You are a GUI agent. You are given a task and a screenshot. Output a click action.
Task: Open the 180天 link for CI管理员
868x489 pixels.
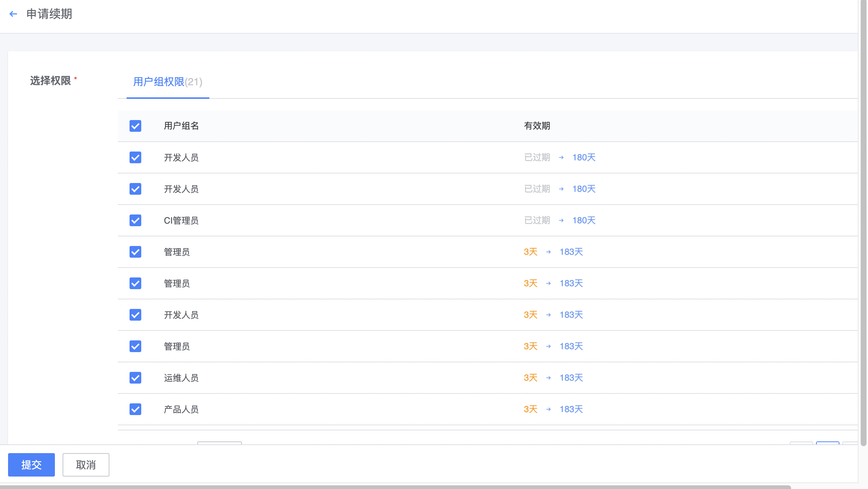tap(584, 220)
